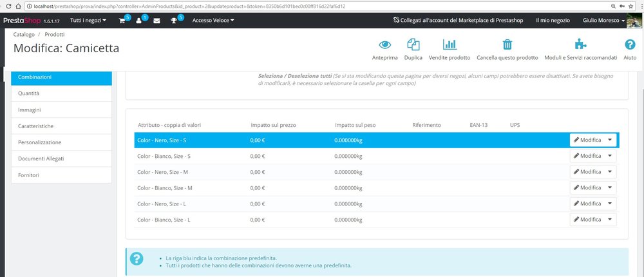This screenshot has width=644, height=277.
Task: Click Modifica for Color - Bianco, Size - L
Action: click(587, 220)
